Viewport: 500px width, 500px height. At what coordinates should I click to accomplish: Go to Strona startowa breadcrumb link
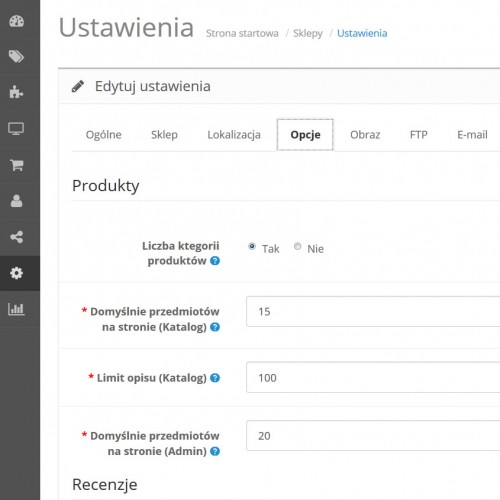[242, 33]
